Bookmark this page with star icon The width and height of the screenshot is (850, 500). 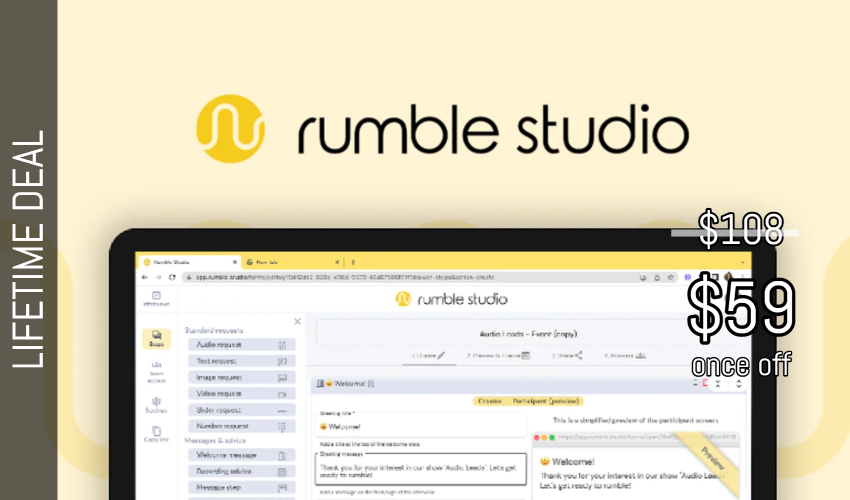[x=668, y=277]
